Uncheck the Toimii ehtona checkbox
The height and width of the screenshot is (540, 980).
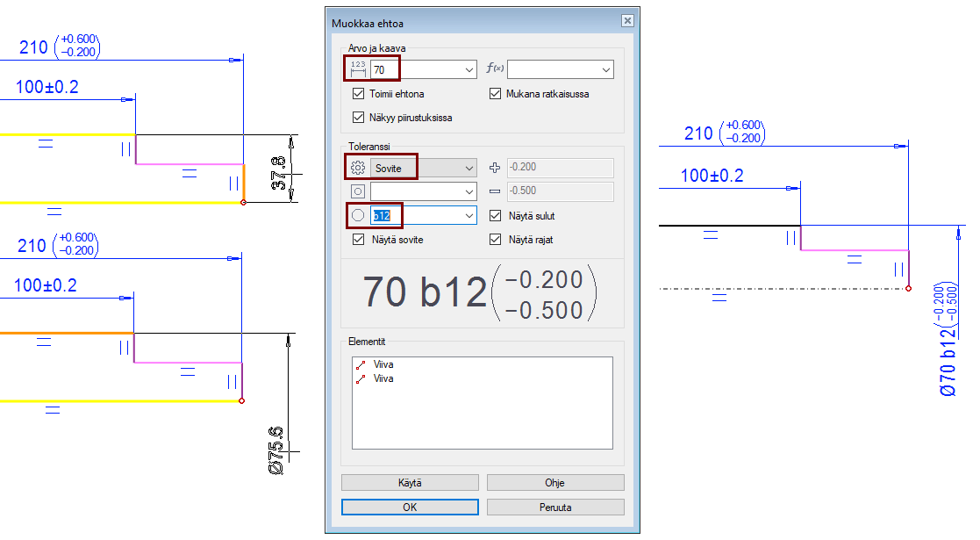[x=358, y=94]
